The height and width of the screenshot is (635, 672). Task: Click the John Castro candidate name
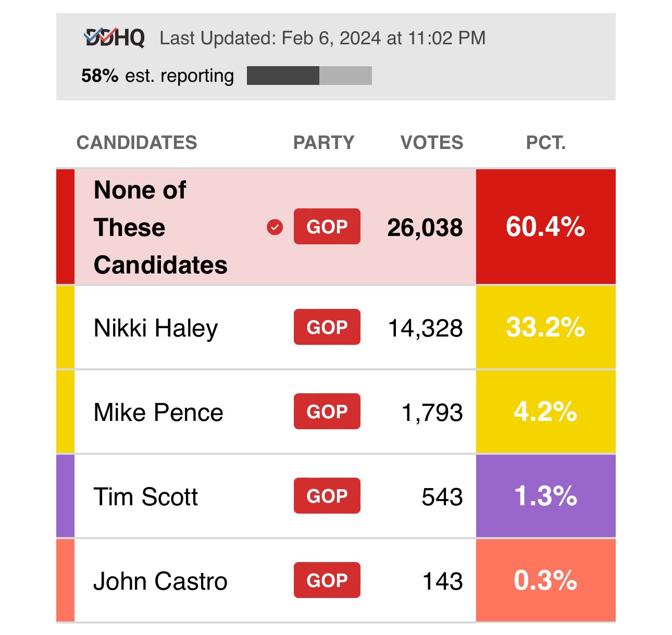pos(160,581)
